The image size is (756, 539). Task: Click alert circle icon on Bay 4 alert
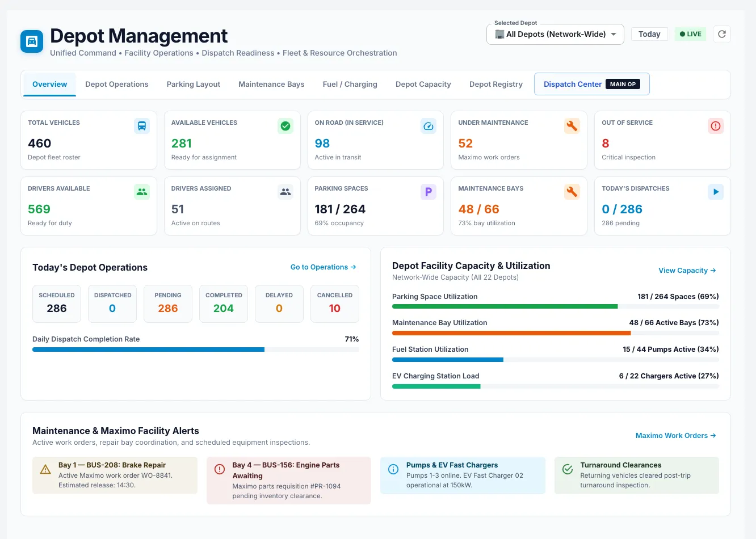pyautogui.click(x=220, y=469)
